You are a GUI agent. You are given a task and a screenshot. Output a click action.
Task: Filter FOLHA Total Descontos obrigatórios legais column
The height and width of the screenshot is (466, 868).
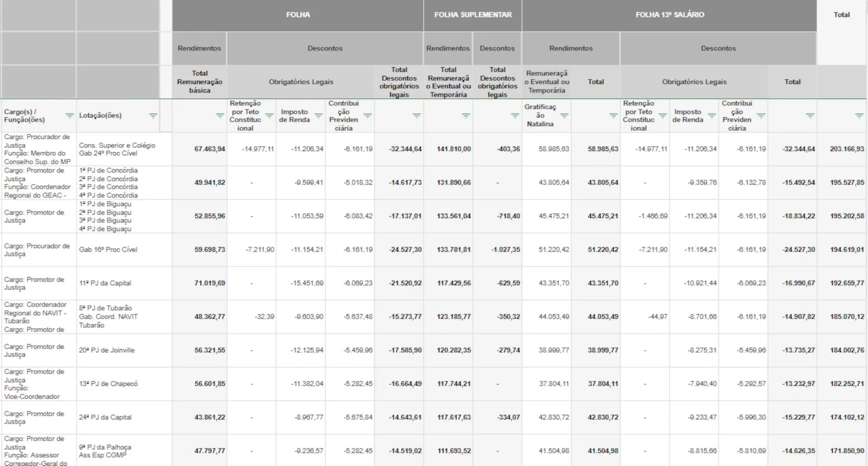point(417,116)
